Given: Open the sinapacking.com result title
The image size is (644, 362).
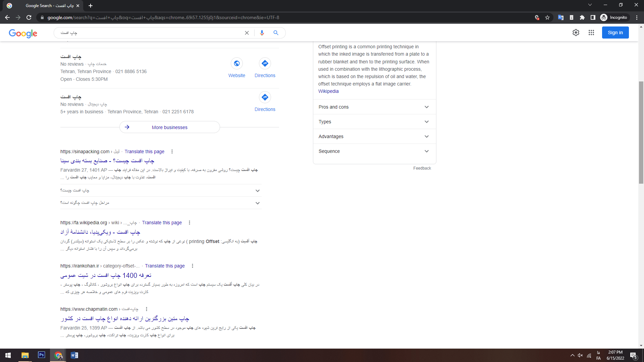Looking at the screenshot, I should [107, 161].
